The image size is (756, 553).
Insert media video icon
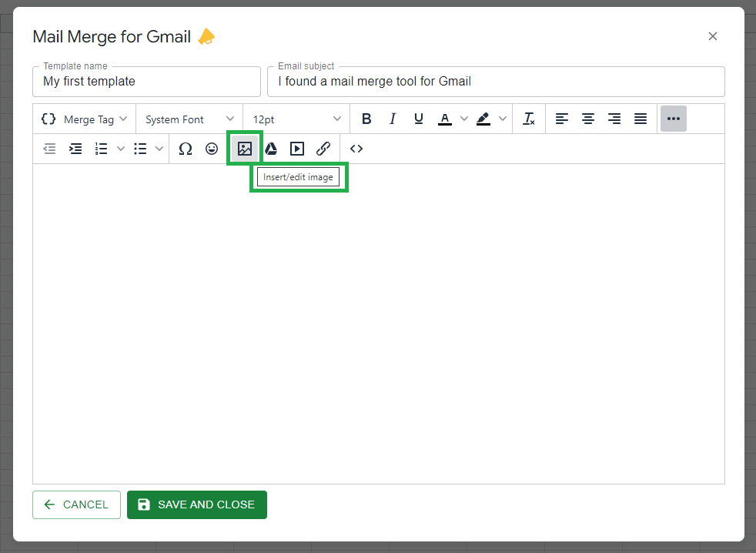click(x=297, y=149)
